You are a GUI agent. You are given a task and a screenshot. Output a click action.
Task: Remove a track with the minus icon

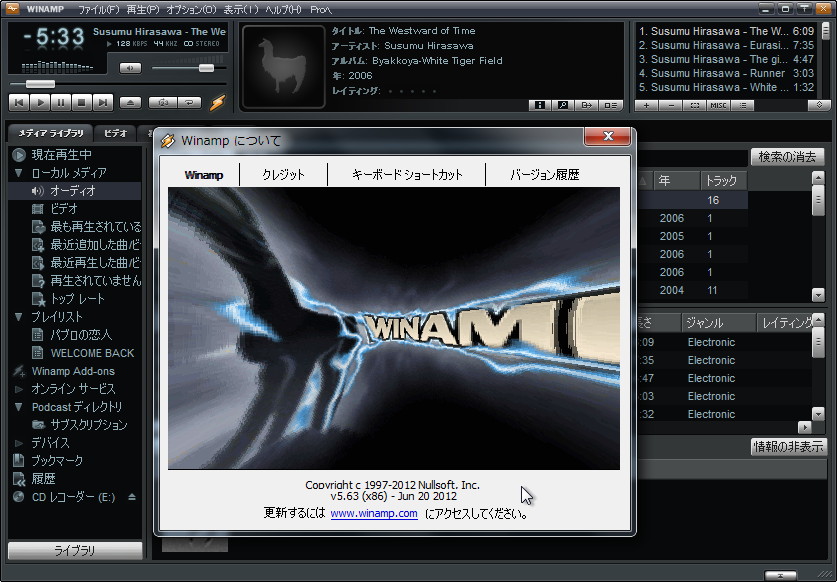pyautogui.click(x=669, y=105)
